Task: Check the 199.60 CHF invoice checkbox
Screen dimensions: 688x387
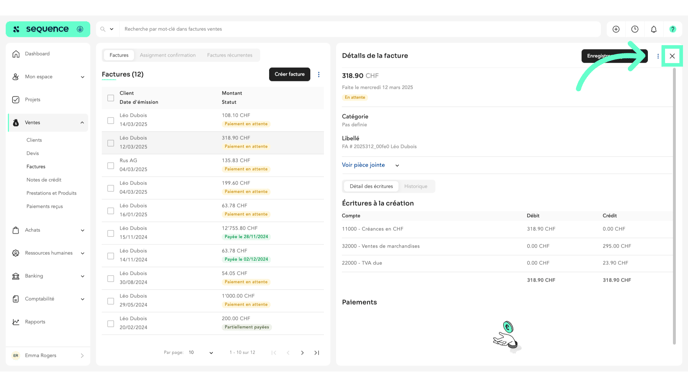Action: click(x=111, y=188)
